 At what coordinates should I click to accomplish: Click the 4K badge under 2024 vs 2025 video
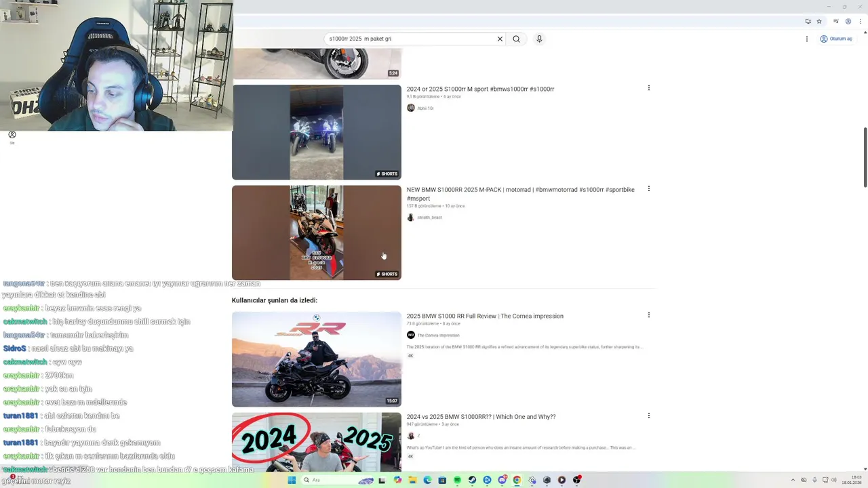(410, 456)
